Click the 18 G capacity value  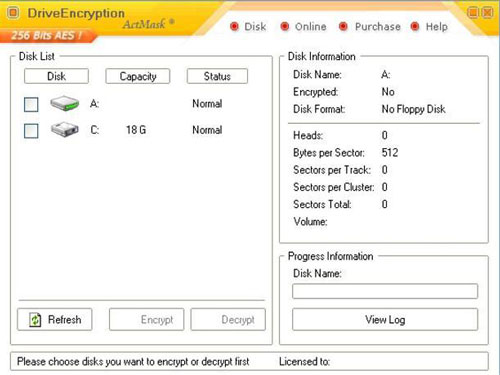click(136, 130)
